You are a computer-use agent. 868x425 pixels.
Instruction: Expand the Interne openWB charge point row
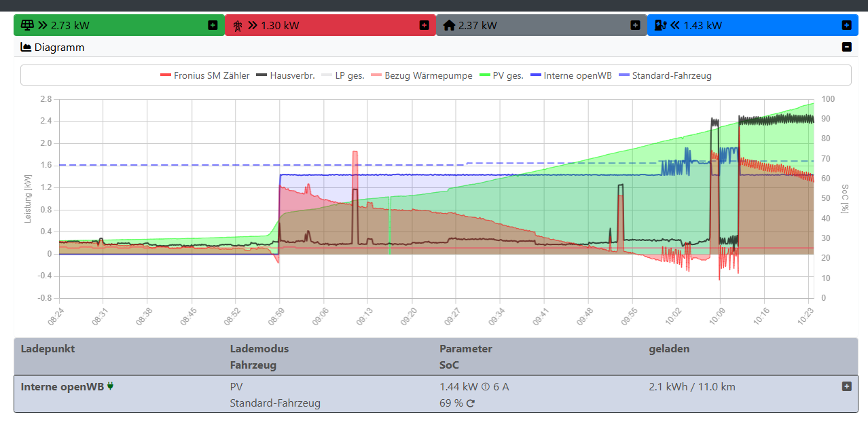[x=846, y=386]
